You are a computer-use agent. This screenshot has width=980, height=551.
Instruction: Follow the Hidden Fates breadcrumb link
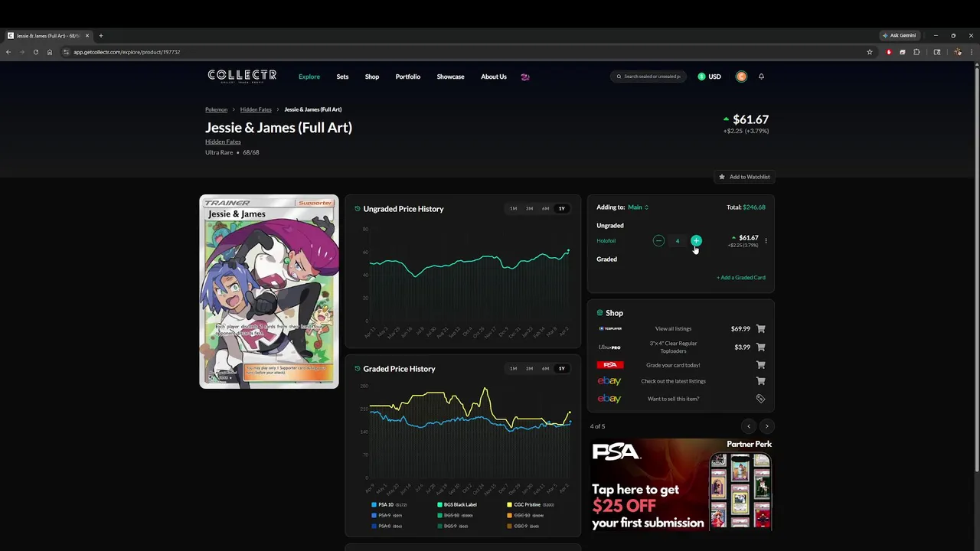click(256, 109)
